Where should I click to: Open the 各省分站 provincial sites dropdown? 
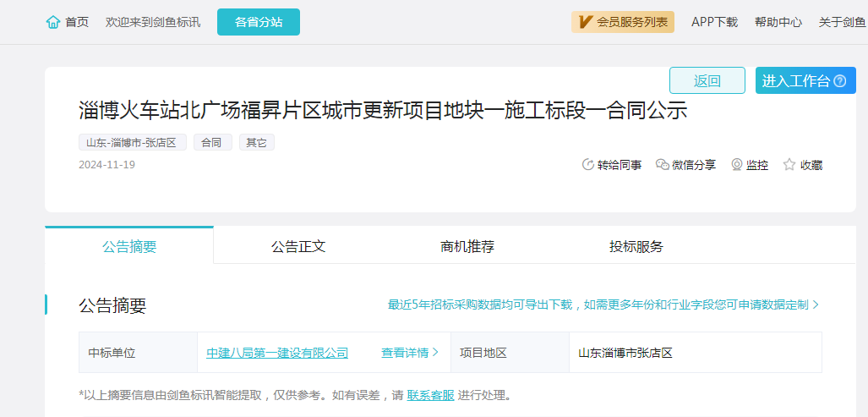tap(259, 22)
